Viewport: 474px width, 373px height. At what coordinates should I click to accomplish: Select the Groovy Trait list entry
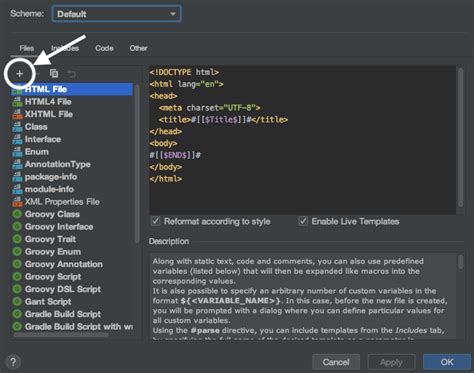[50, 239]
